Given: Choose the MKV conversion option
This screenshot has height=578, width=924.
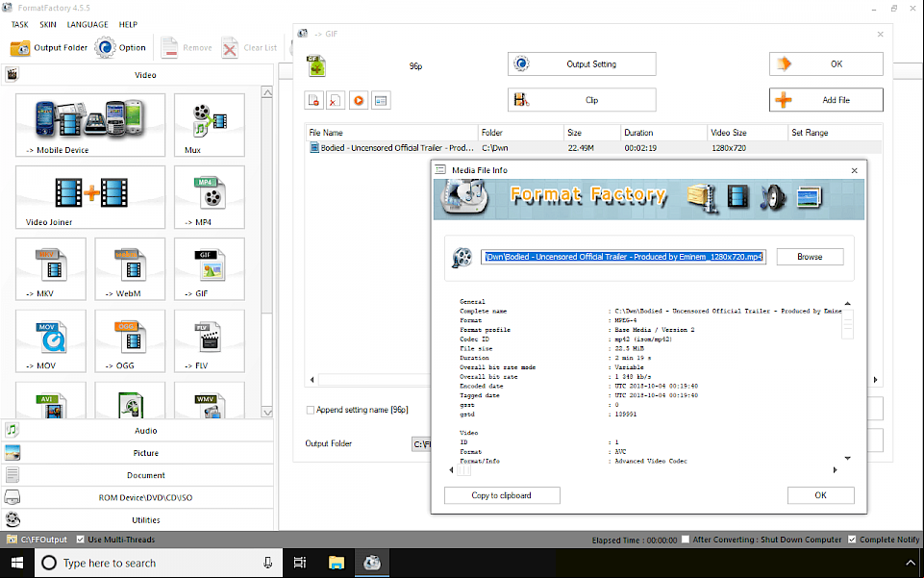Looking at the screenshot, I should pyautogui.click(x=51, y=268).
